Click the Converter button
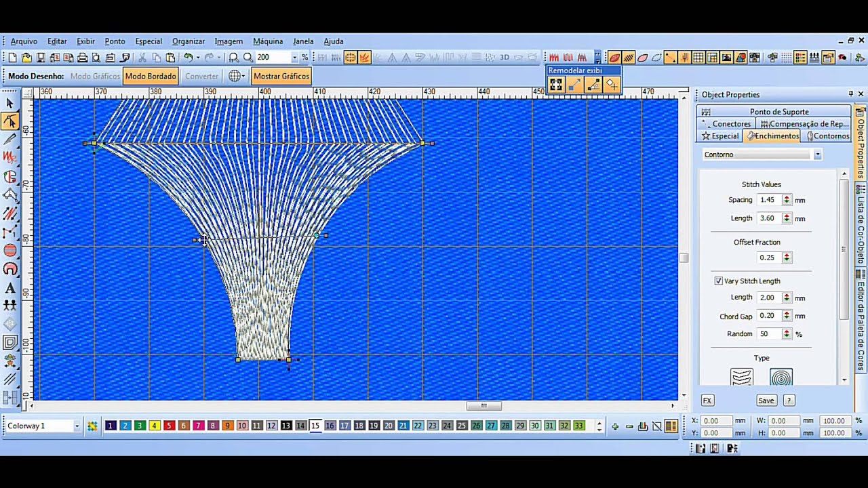 (202, 76)
